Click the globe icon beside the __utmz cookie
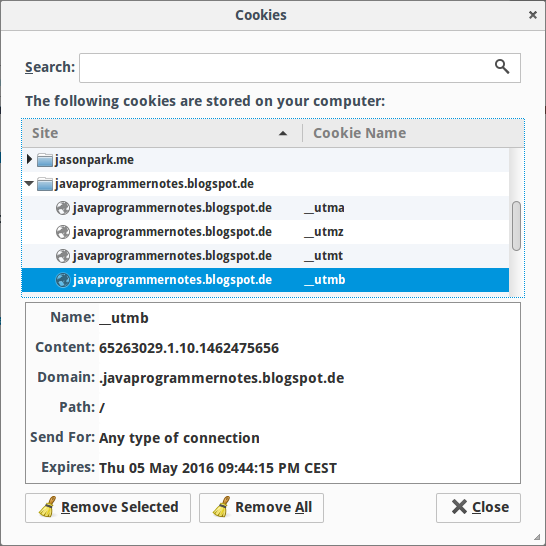 [x=63, y=232]
